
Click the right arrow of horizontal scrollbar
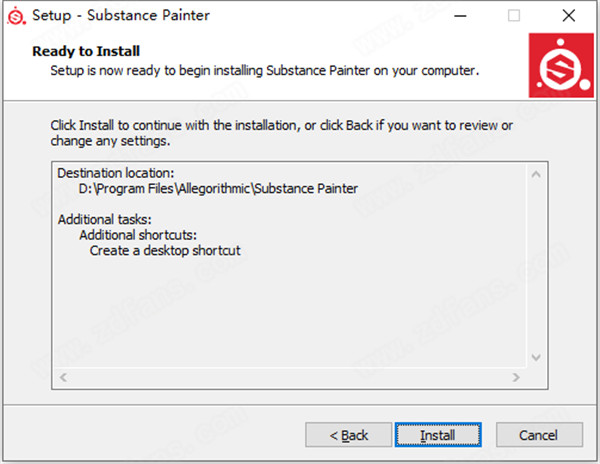(x=516, y=378)
